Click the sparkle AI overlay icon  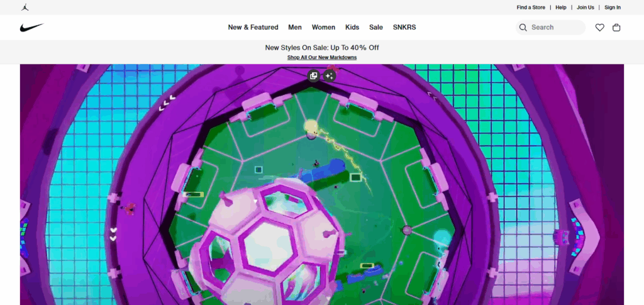[x=329, y=75]
